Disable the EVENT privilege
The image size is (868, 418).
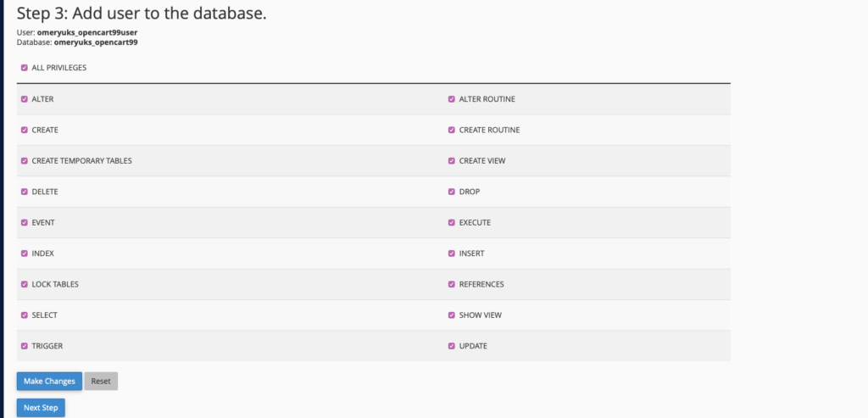click(25, 222)
